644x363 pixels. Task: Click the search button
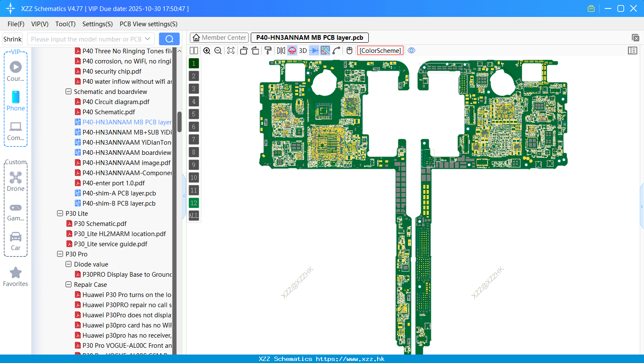(169, 39)
